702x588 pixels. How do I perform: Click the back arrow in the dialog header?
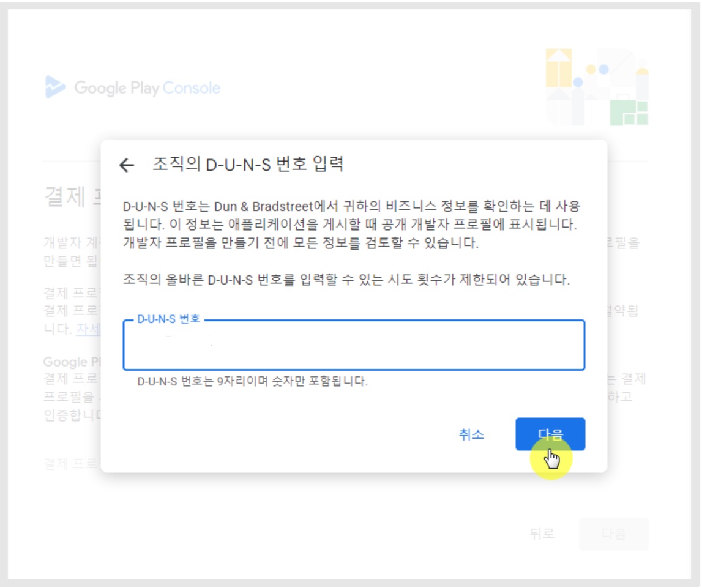pos(127,165)
